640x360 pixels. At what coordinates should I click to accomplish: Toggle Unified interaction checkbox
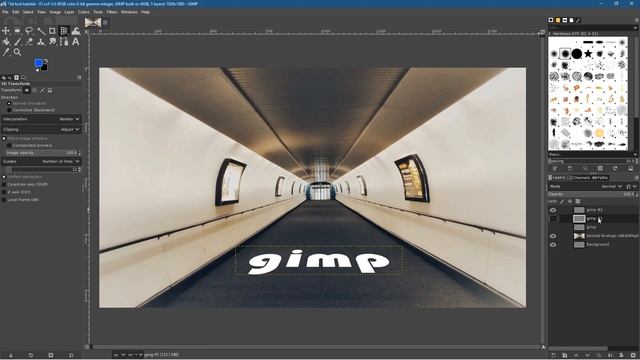click(4, 177)
